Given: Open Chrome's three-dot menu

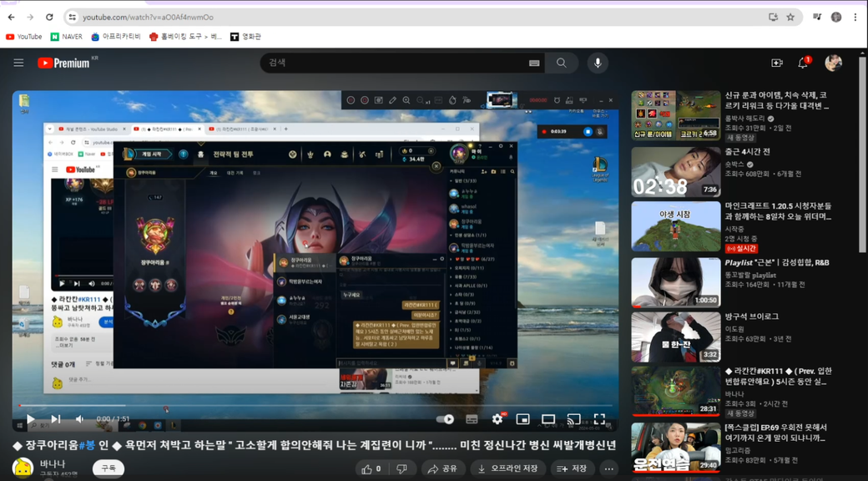Looking at the screenshot, I should [855, 17].
